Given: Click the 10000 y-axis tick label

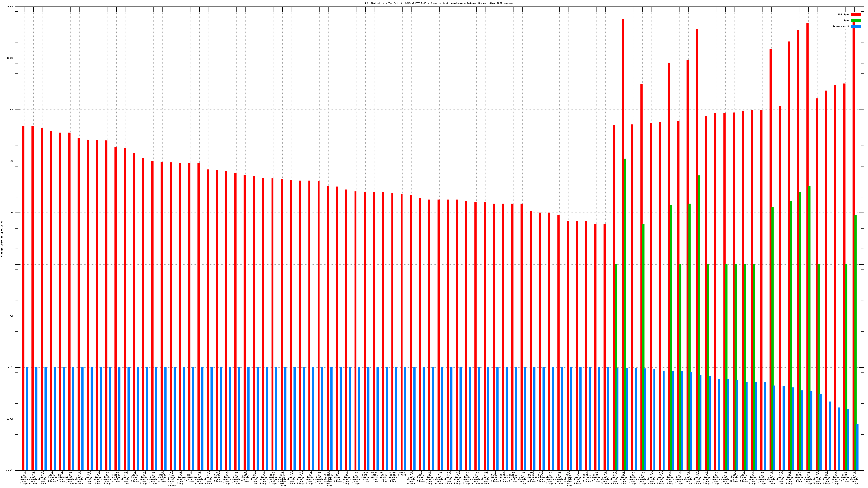Looking at the screenshot, I should click(x=11, y=58).
